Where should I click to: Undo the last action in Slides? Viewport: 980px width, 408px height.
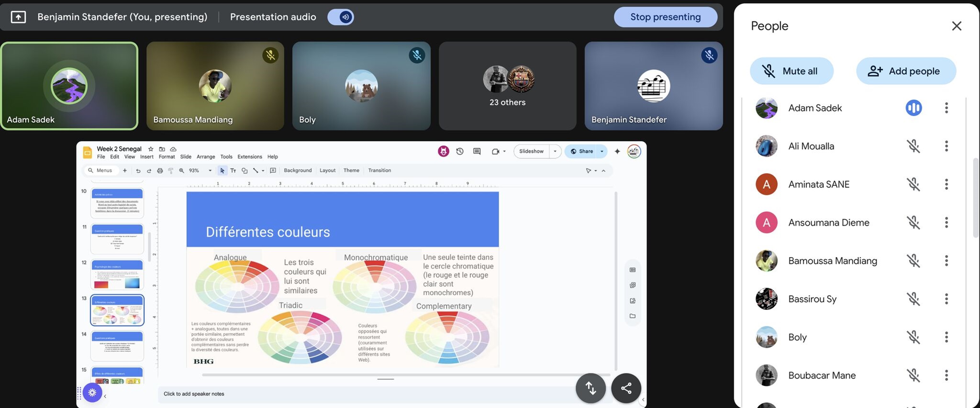(138, 170)
